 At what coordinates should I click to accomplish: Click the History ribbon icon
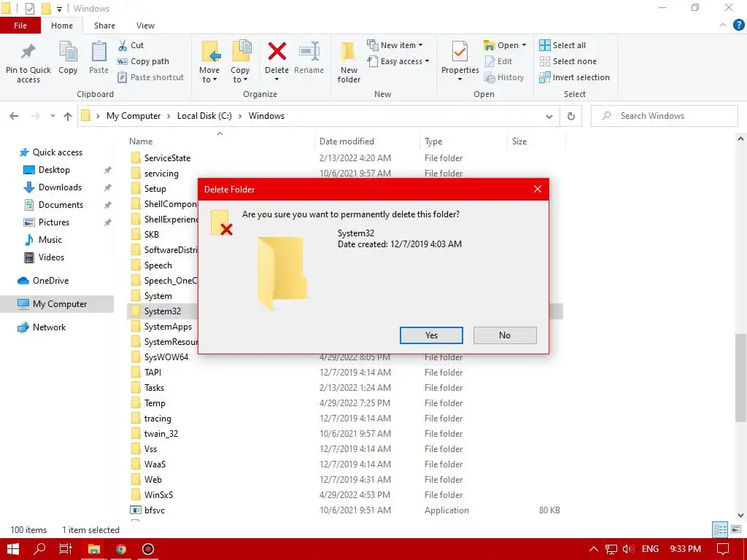(489, 77)
